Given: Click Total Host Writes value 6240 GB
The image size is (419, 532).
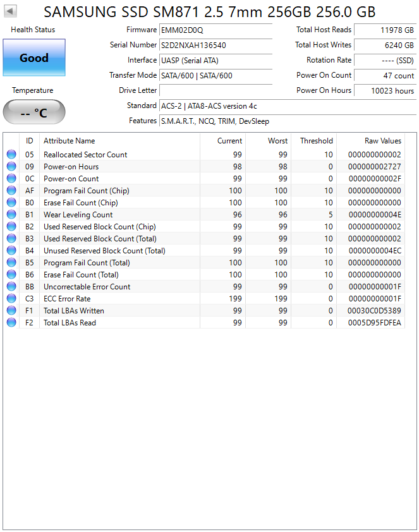Looking at the screenshot, I should tap(385, 45).
